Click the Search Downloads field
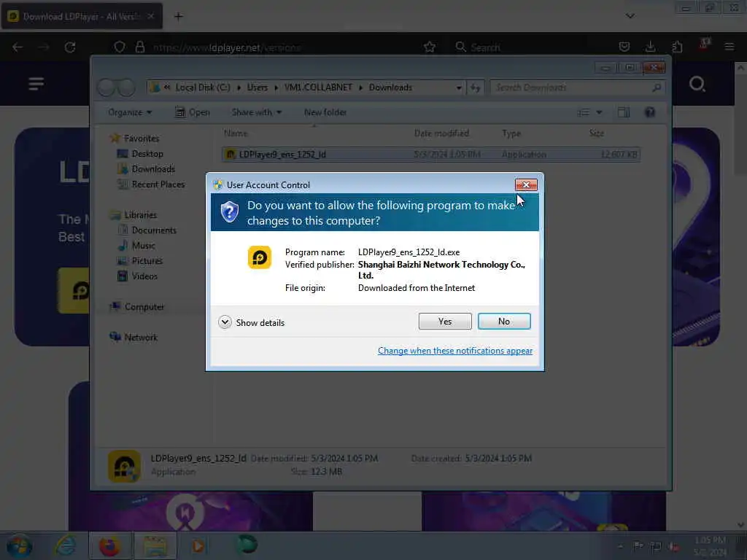 [578, 87]
